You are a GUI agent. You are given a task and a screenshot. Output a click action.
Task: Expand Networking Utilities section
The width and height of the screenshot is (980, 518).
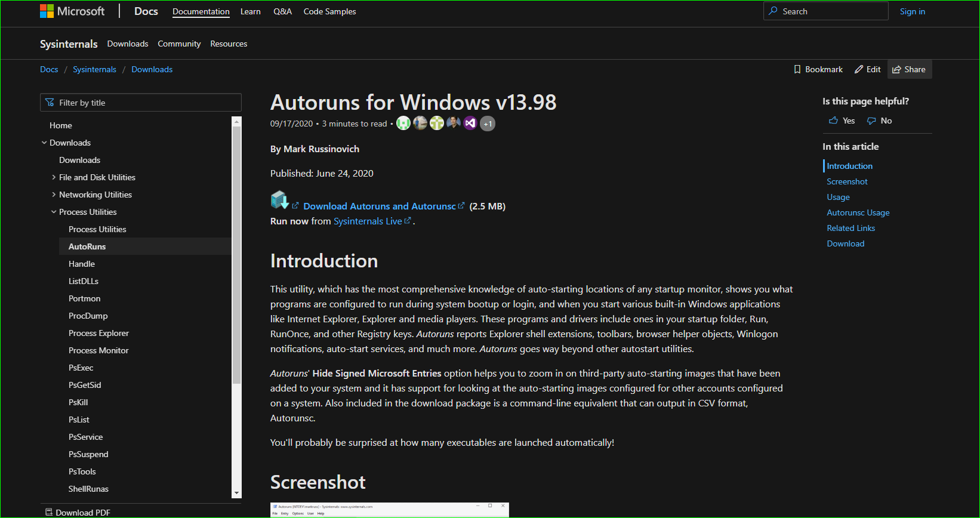[54, 195]
